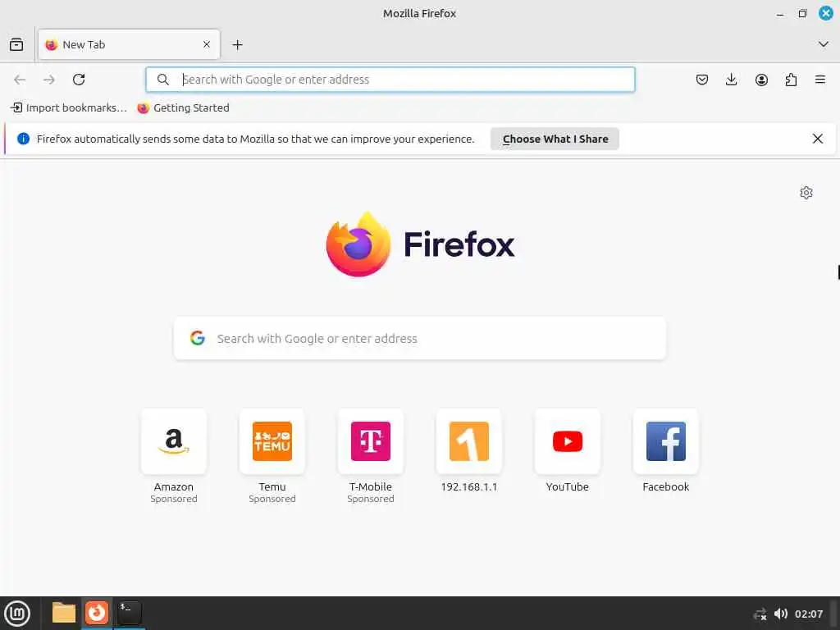Click the address bar search field
Image resolution: width=840 pixels, height=630 pixels.
click(x=390, y=80)
